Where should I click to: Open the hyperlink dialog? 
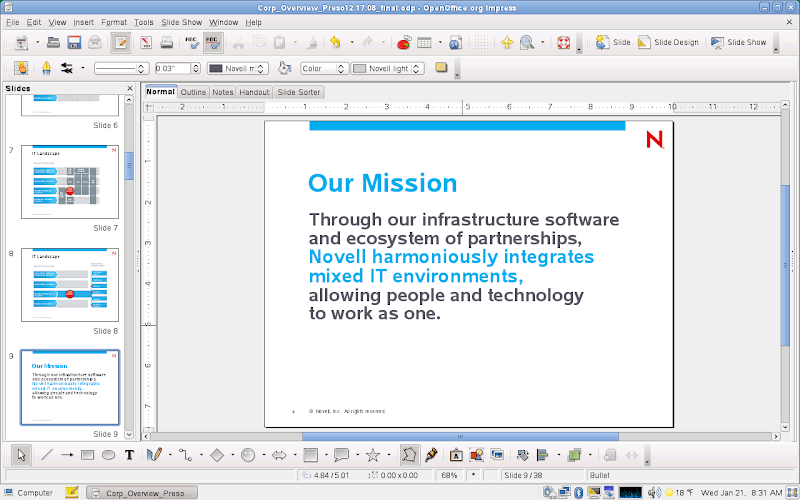tap(456, 43)
